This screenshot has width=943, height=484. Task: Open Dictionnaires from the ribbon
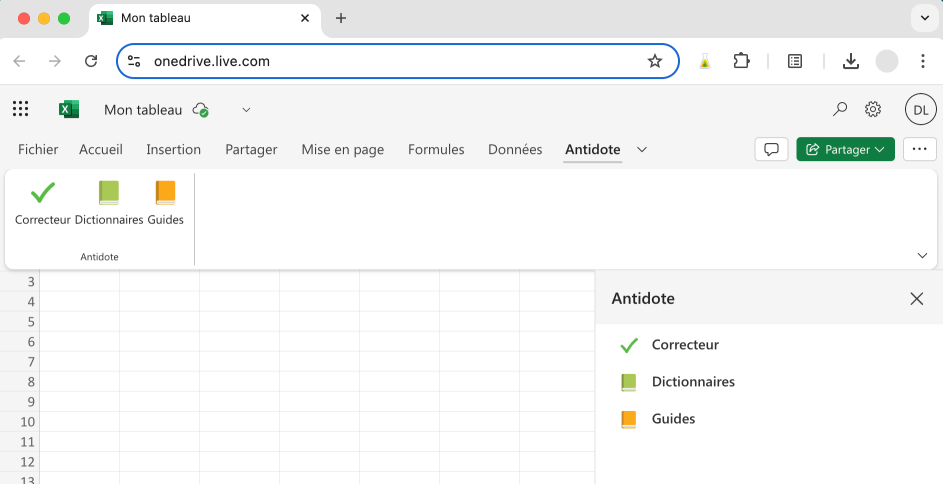[x=109, y=193]
